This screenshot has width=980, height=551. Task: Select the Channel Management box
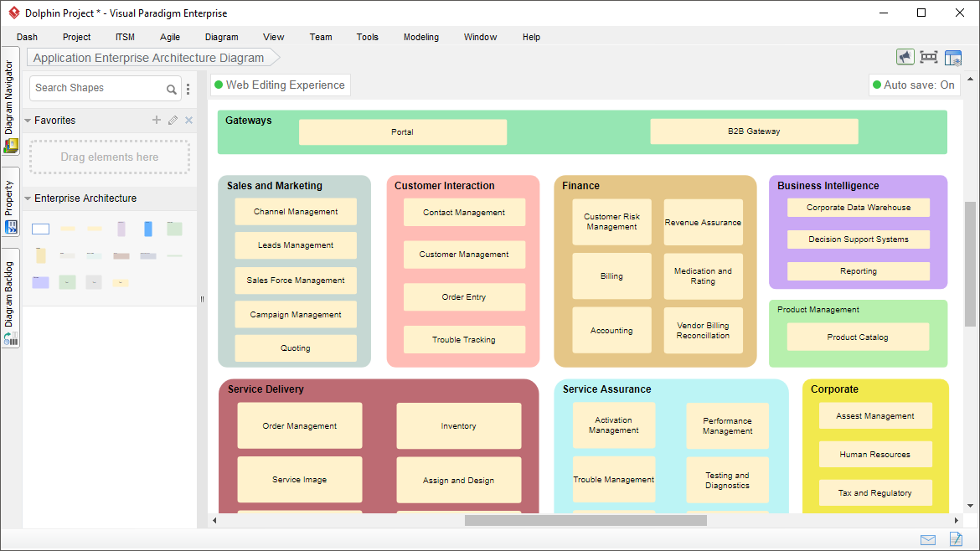tap(296, 212)
